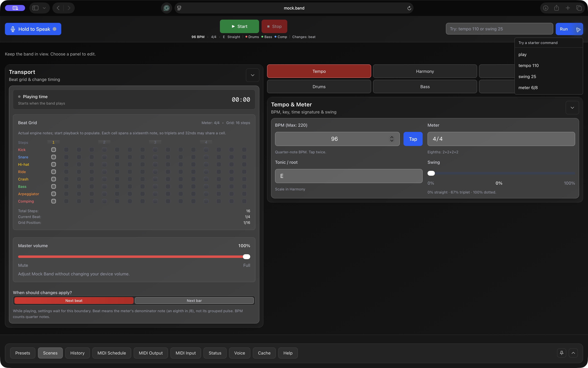This screenshot has width=588, height=368.
Task: Click the Run command button
Action: click(569, 29)
